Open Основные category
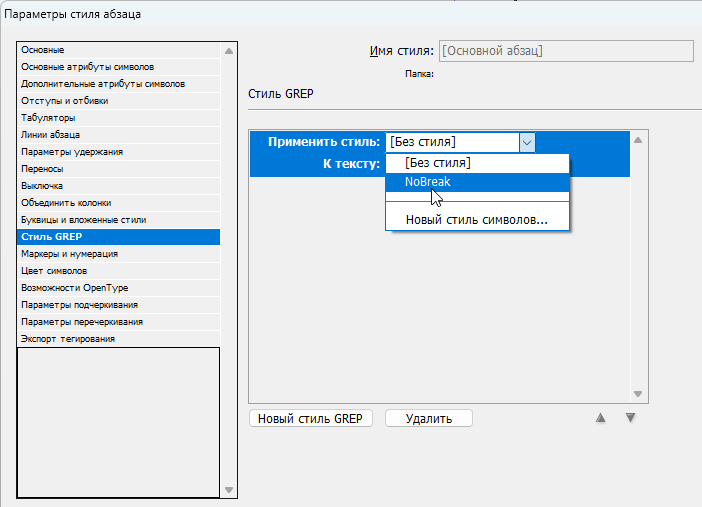 tap(43, 50)
